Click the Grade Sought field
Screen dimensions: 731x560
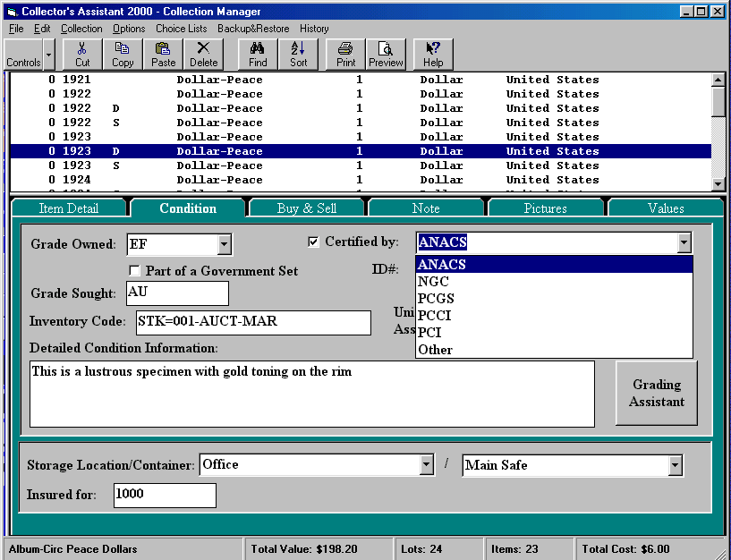[177, 293]
